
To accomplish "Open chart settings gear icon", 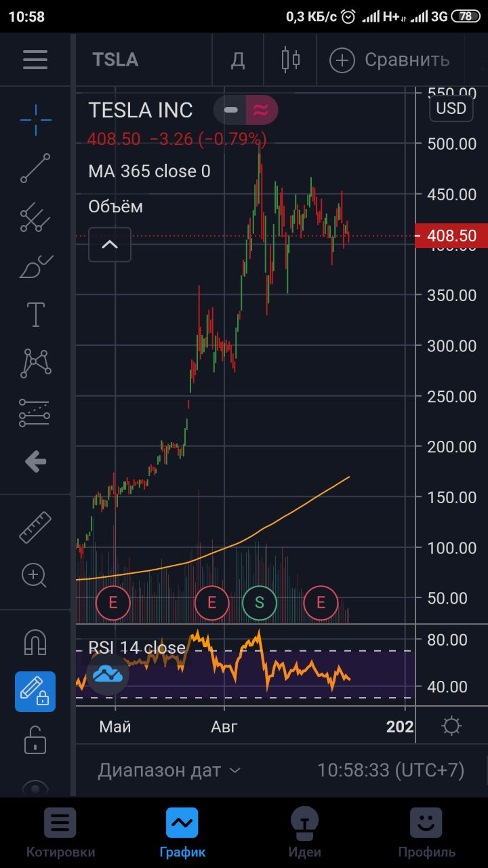I will click(x=451, y=727).
